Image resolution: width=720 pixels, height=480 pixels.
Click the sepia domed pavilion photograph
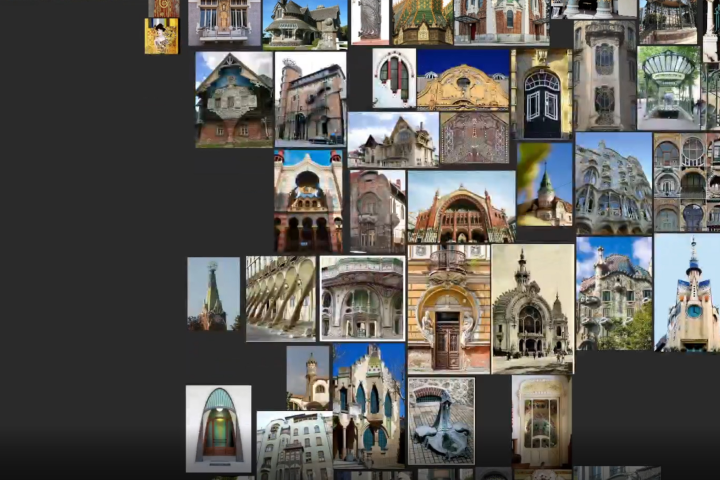pos(532,309)
